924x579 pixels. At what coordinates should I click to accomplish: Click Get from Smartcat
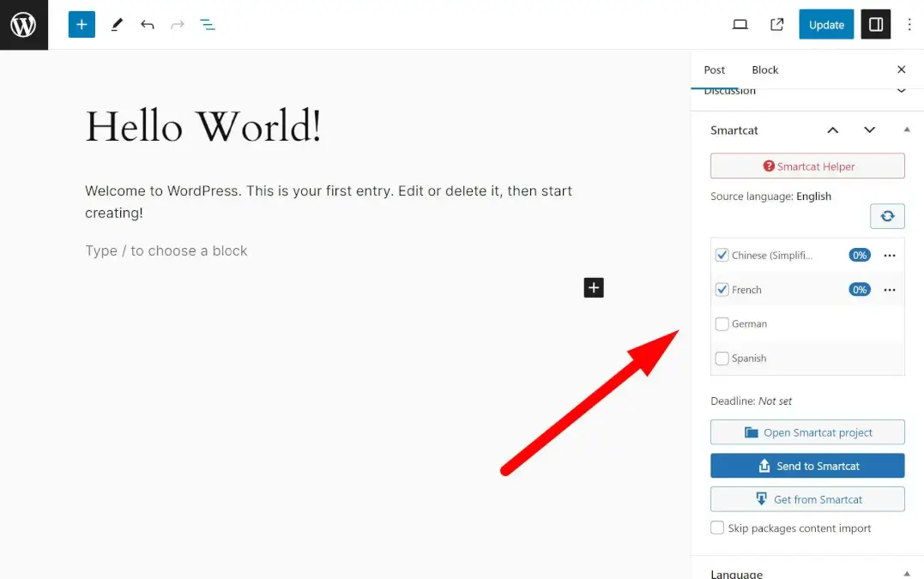807,499
